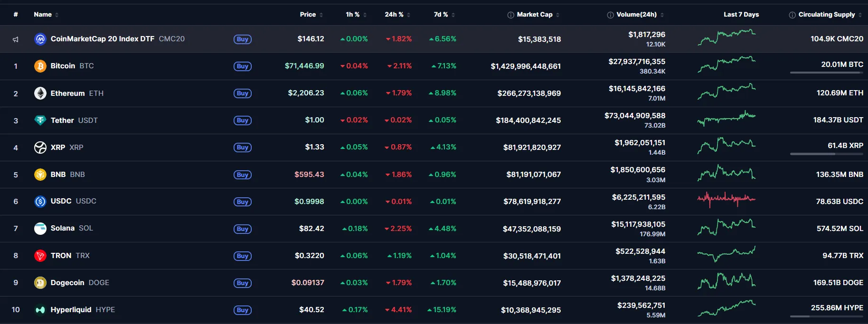Viewport: 868px width, 324px height.
Task: Click the XRP coin logo icon
Action: (x=40, y=148)
